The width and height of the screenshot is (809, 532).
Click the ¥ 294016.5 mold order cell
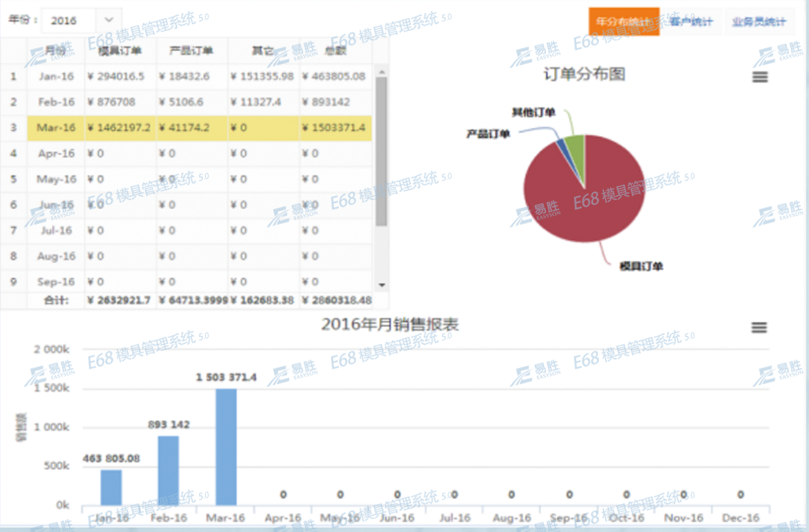point(120,76)
